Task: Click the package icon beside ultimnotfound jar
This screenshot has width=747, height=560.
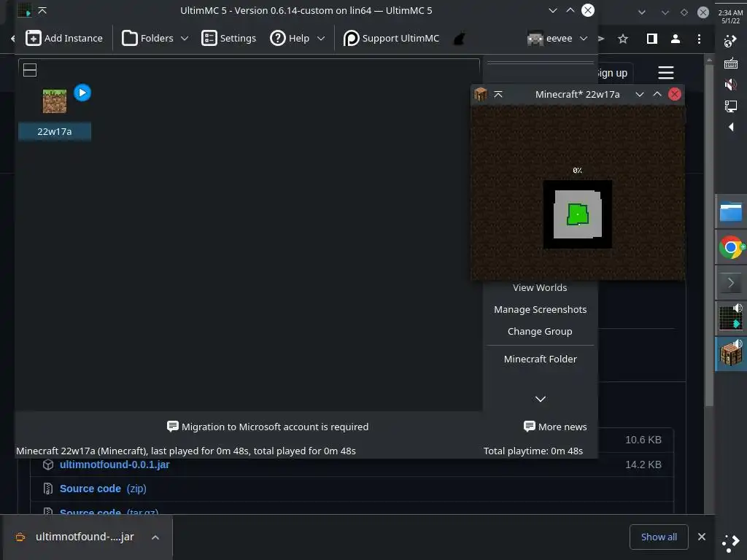Action: click(48, 464)
